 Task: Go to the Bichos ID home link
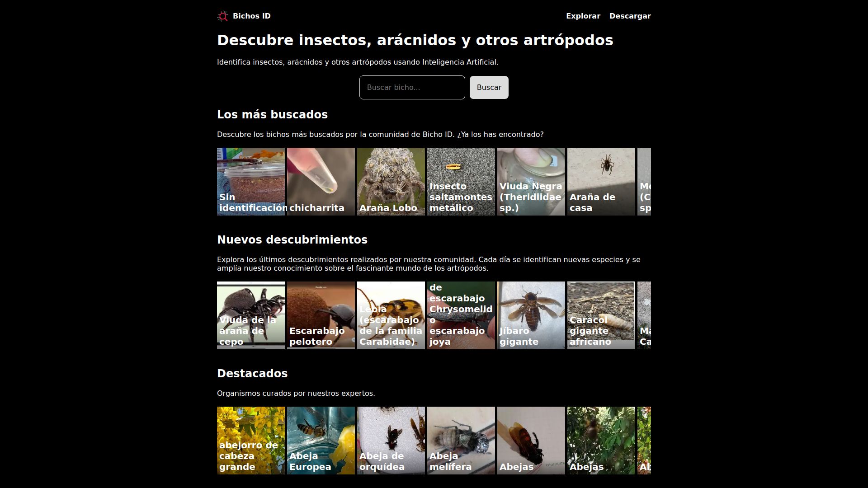pyautogui.click(x=244, y=16)
